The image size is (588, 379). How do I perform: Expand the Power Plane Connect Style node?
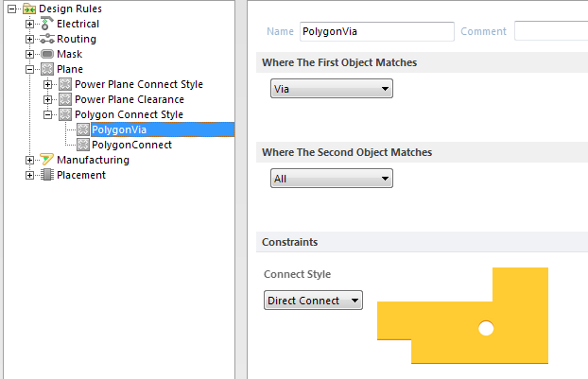tap(47, 84)
